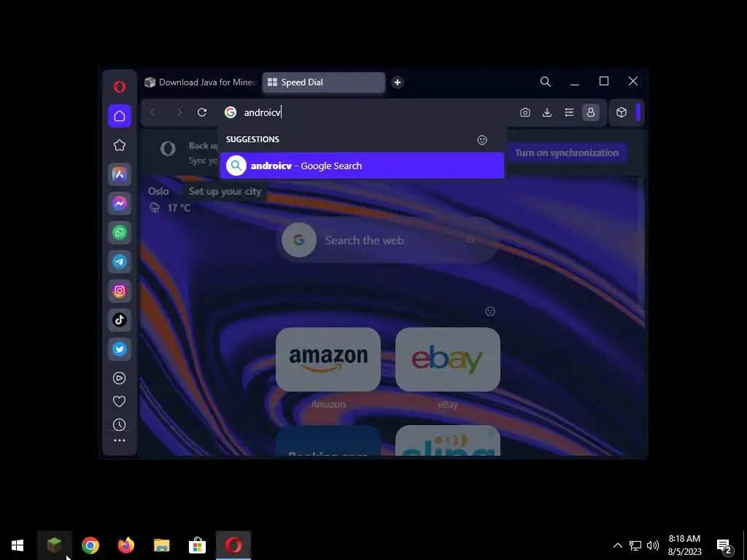Viewport: 747px width, 560px height.
Task: Click the smiley above speed dial tiles
Action: point(490,311)
